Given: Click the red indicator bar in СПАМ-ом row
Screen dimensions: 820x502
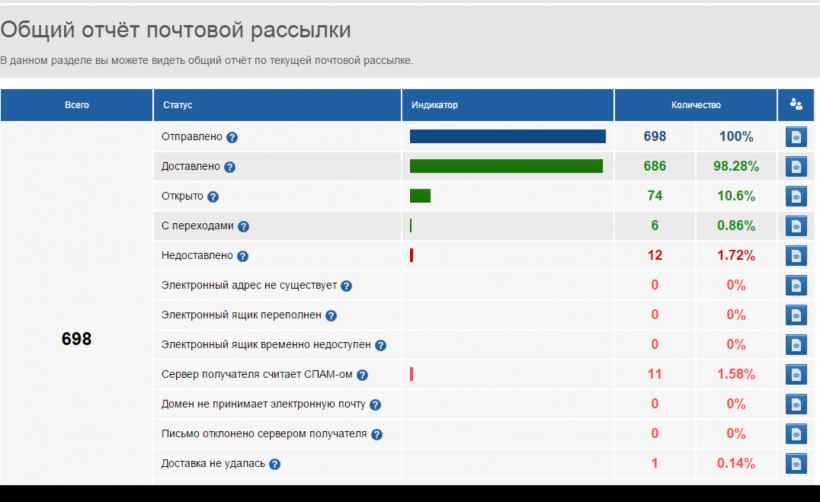Looking at the screenshot, I should click(412, 374).
